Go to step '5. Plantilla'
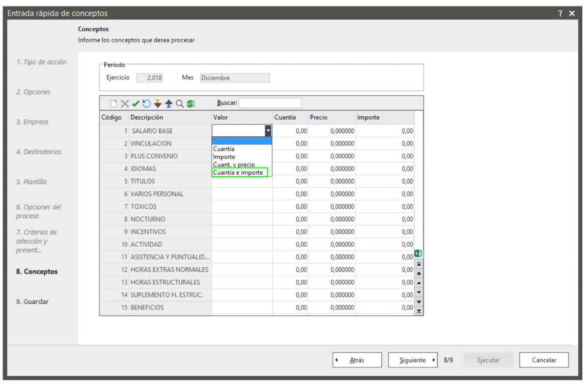 (x=31, y=182)
